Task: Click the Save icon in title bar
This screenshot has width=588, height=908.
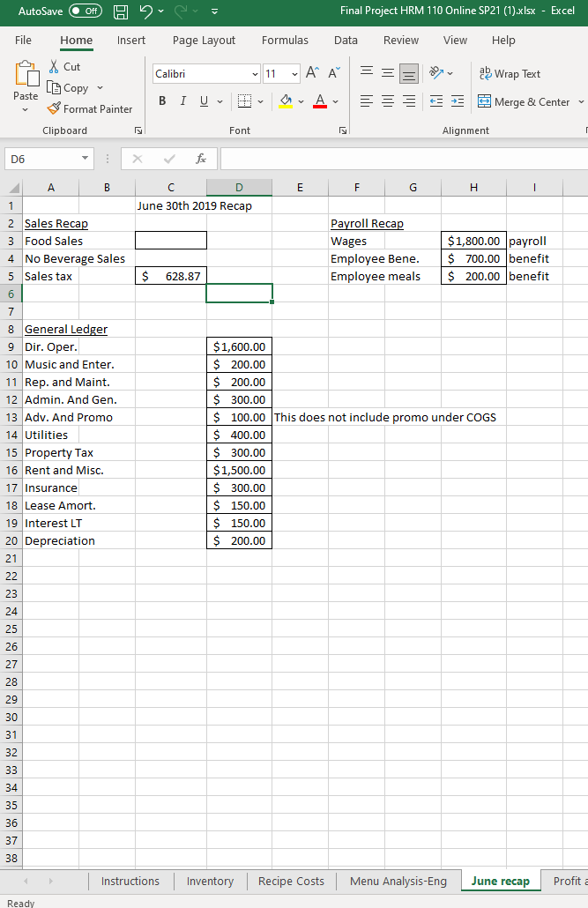Action: [x=121, y=11]
